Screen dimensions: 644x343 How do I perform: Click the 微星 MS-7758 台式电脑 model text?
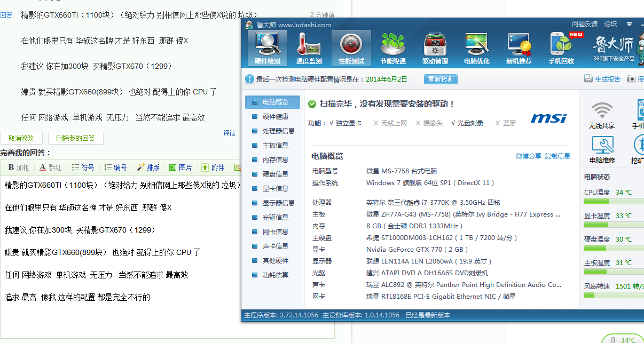402,171
